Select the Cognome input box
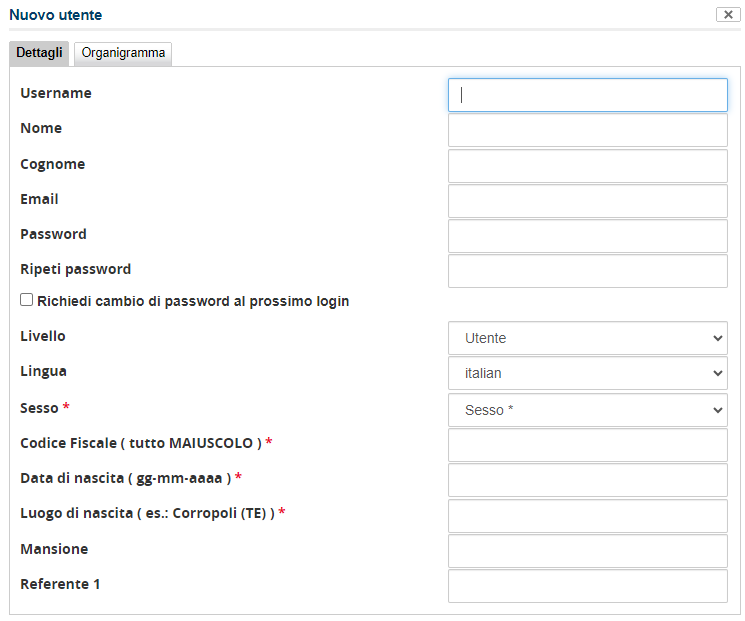The width and height of the screenshot is (745, 621). coord(587,166)
